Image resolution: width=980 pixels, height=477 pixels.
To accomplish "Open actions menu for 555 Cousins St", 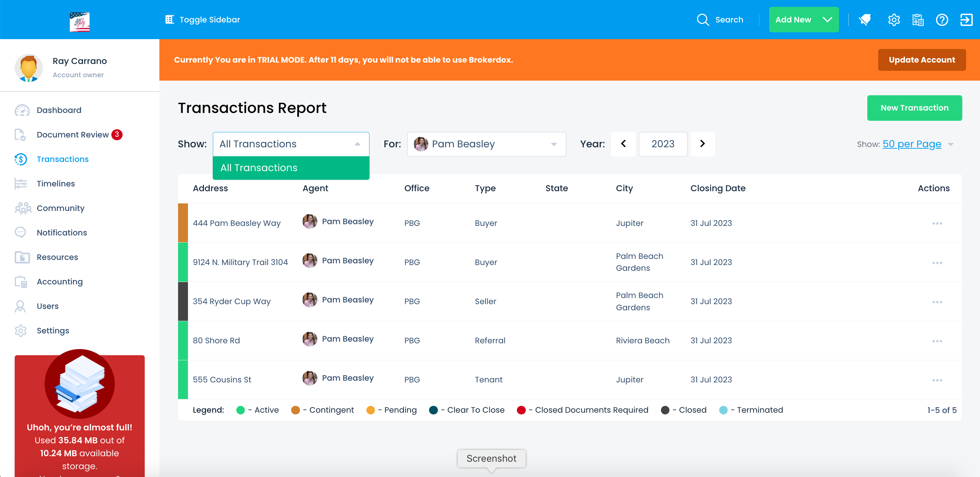I will (937, 380).
